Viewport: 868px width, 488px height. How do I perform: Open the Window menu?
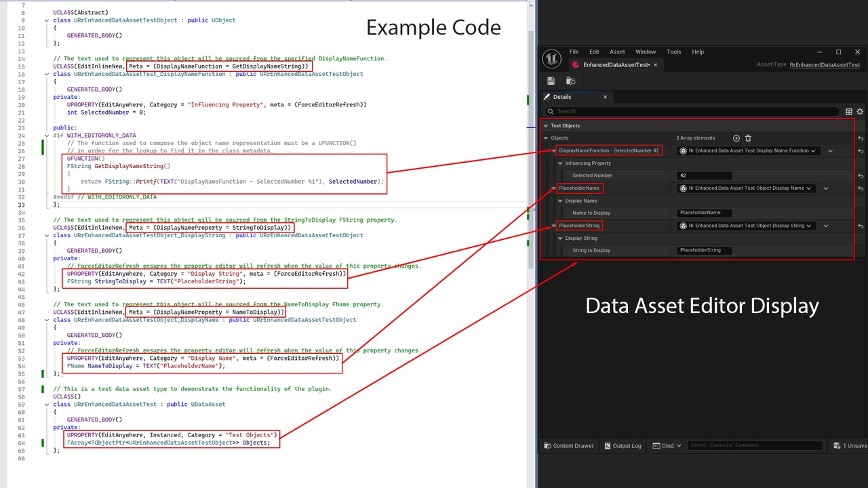[646, 52]
